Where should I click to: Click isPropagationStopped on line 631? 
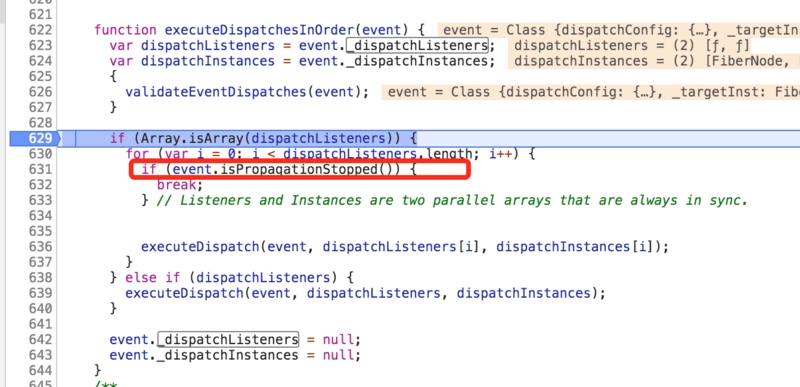(299, 169)
